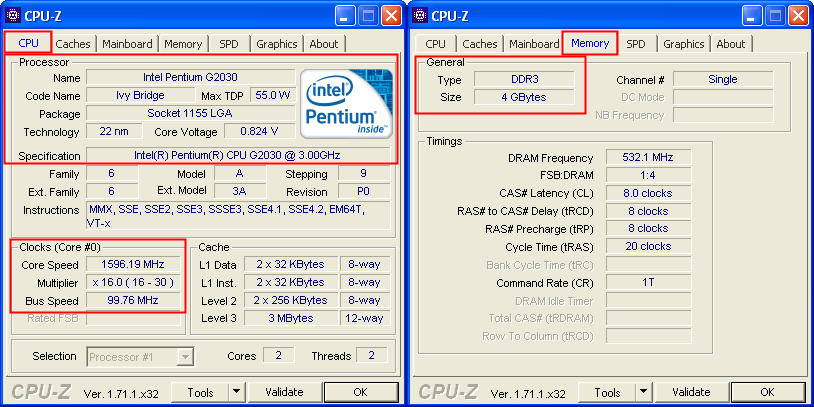Screen dimensions: 814x407
Task: Click Tools button in right window
Action: pos(607,392)
